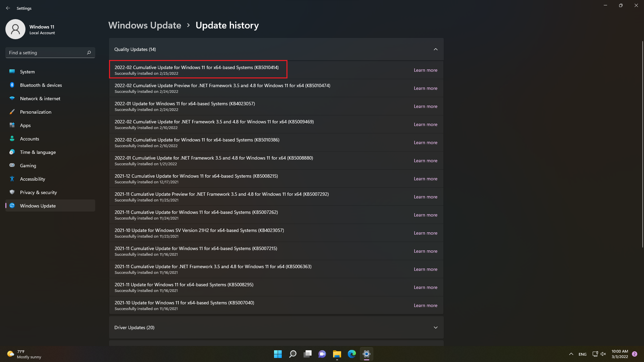
Task: Learn more about 2022-01 Update KB4023057
Action: click(x=425, y=106)
